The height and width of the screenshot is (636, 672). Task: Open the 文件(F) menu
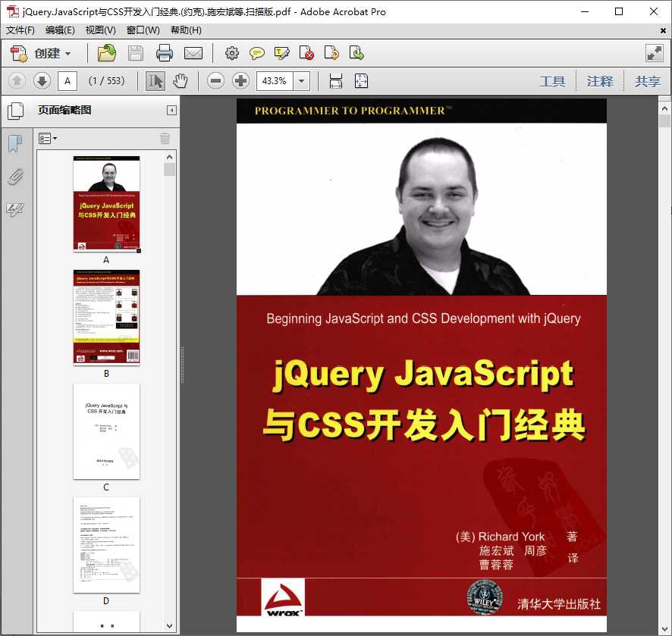coord(20,30)
